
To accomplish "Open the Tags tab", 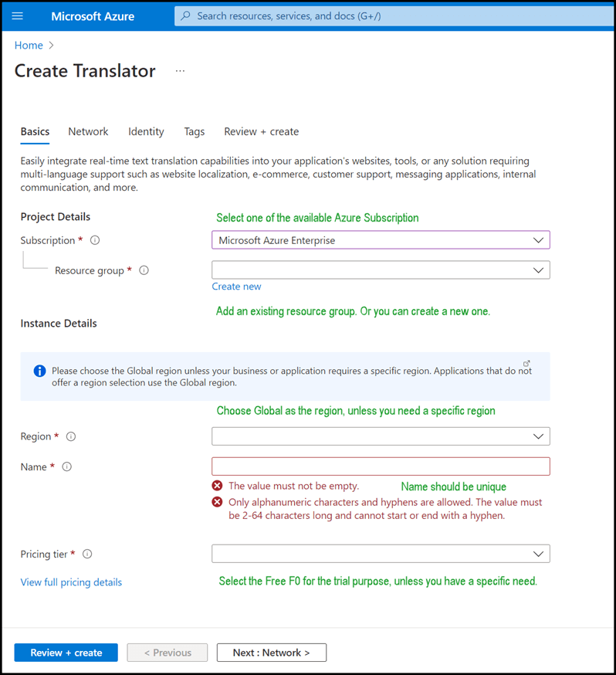I will coord(195,131).
